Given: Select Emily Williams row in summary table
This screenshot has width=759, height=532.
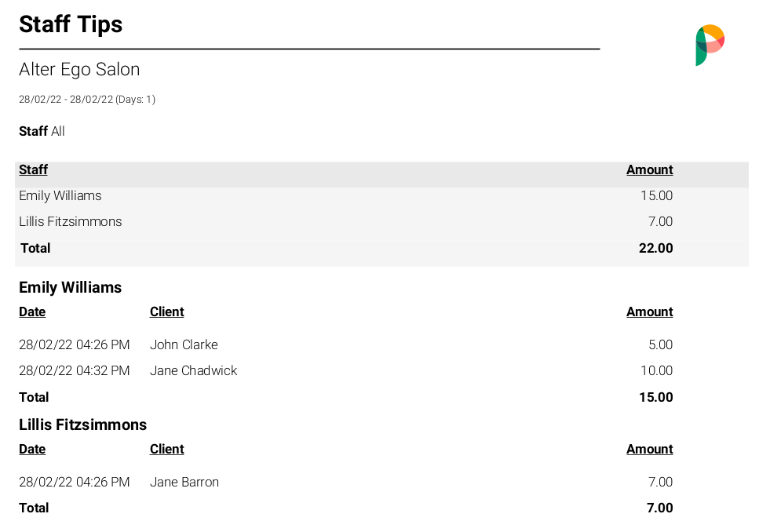Looking at the screenshot, I should tap(60, 195).
